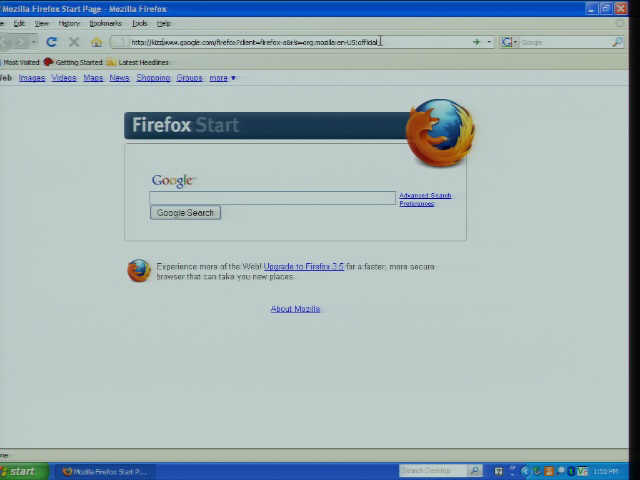The width and height of the screenshot is (640, 480).
Task: Open the Bookmarks menu
Action: coord(105,24)
